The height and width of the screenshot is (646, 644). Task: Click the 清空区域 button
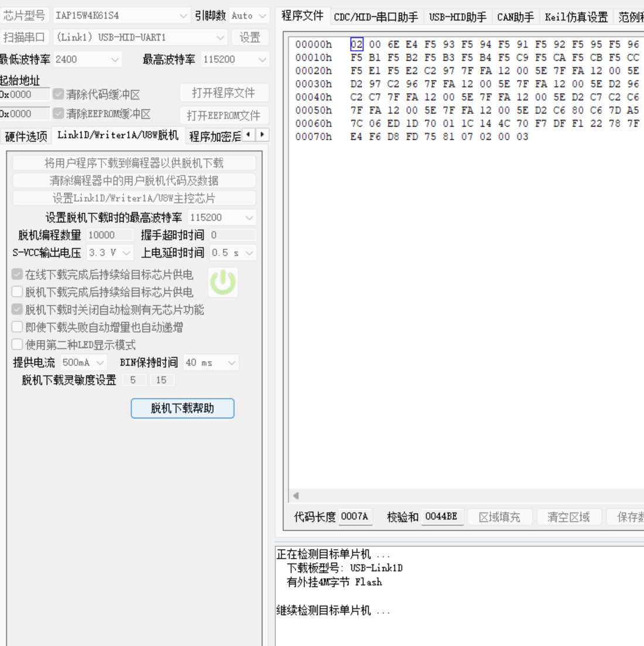click(x=568, y=517)
